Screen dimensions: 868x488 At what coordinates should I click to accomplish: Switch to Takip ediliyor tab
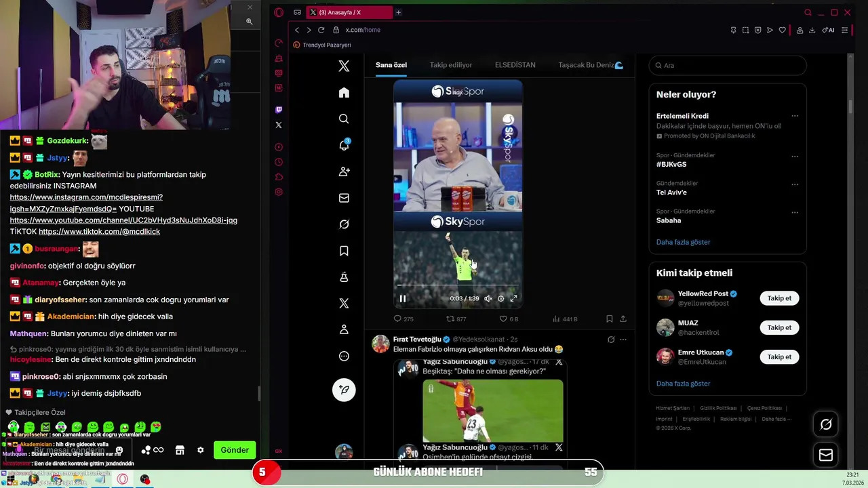(451, 65)
